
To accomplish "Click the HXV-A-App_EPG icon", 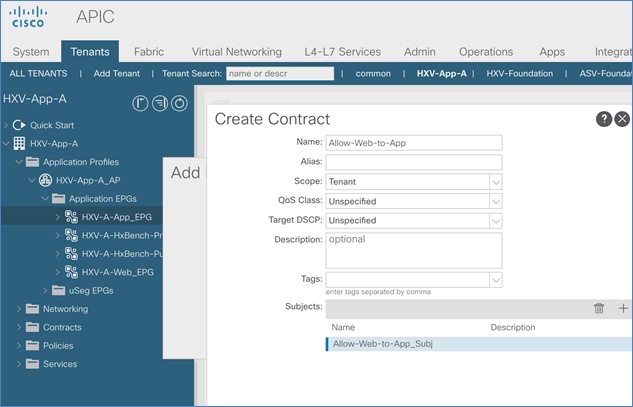I will click(71, 217).
